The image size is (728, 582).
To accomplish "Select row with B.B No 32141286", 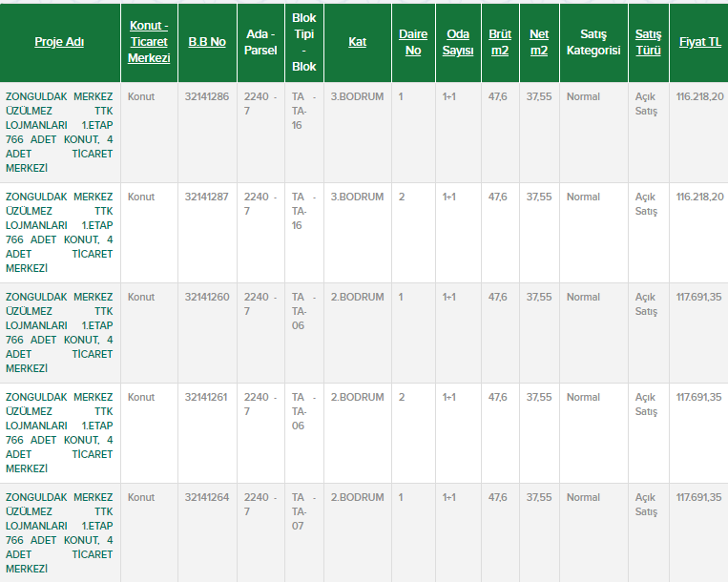I will coord(207,96).
